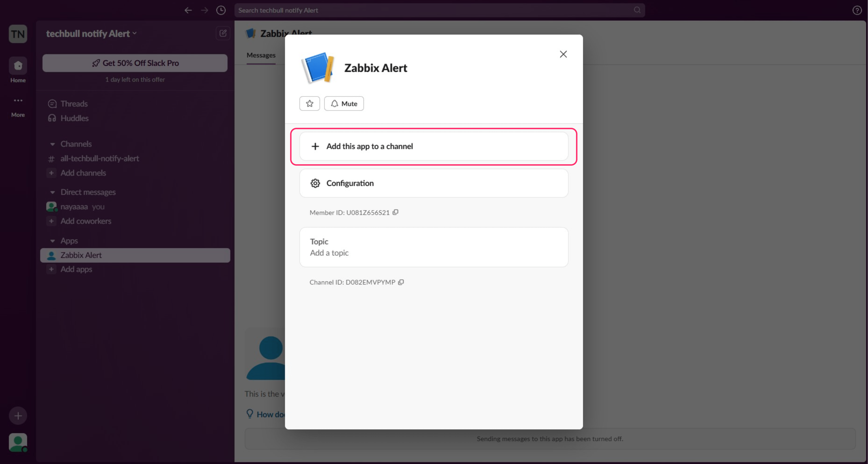Copy the Channel ID
Viewport: 868px width, 464px height.
[x=401, y=282]
